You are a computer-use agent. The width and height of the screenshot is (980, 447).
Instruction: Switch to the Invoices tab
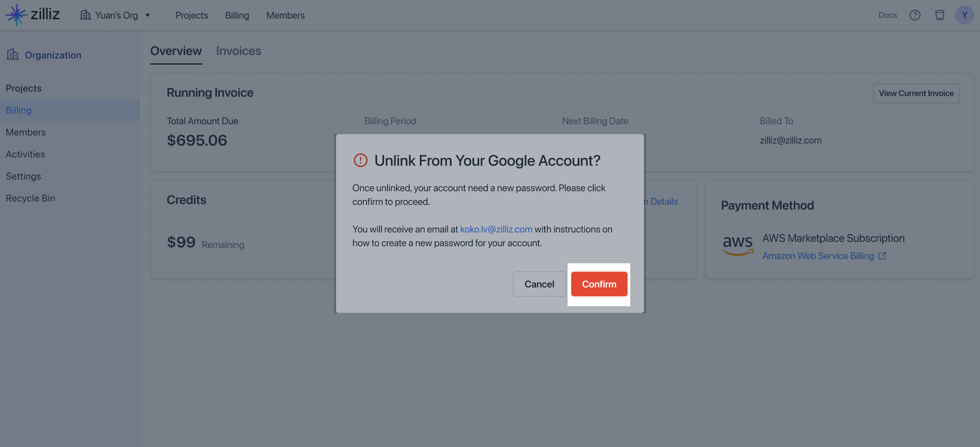point(239,51)
